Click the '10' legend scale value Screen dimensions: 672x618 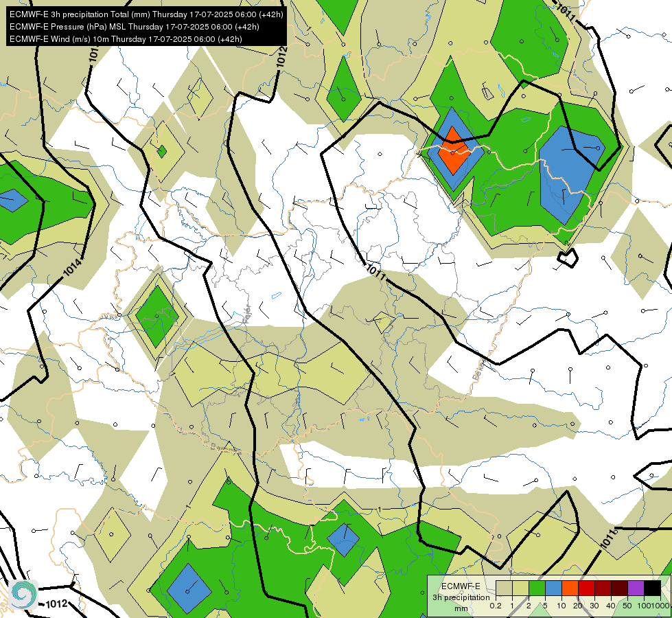point(561,606)
